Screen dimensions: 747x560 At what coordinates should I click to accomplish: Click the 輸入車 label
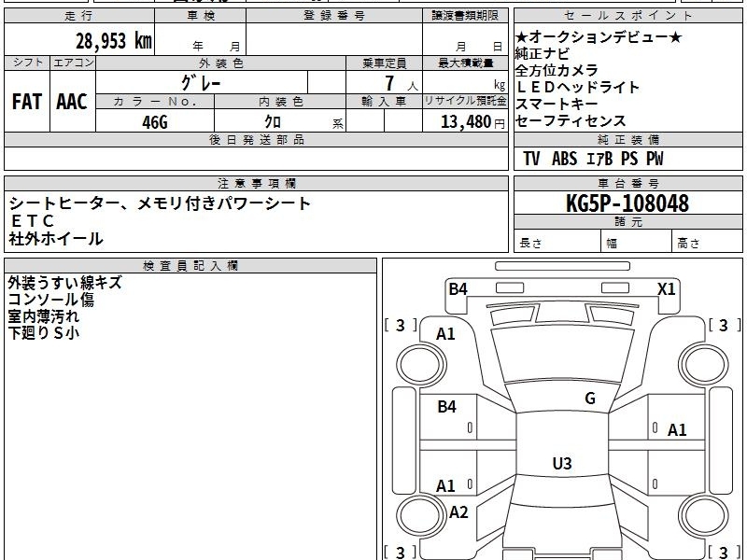pyautogui.click(x=384, y=102)
